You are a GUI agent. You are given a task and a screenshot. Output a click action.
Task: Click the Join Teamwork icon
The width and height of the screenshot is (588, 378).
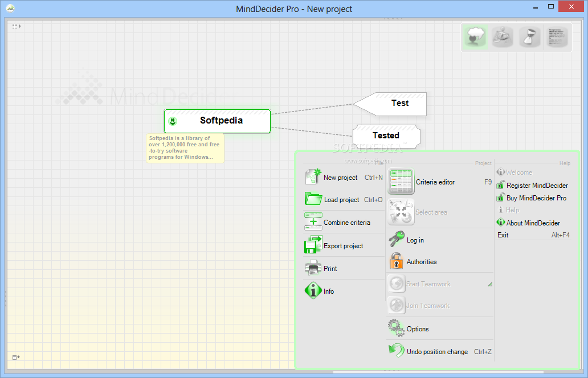pyautogui.click(x=396, y=305)
